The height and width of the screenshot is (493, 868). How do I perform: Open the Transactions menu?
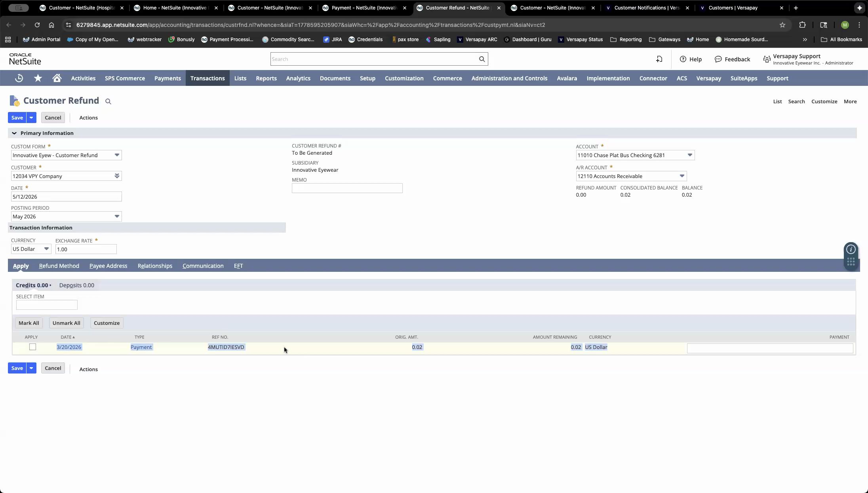pyautogui.click(x=207, y=78)
